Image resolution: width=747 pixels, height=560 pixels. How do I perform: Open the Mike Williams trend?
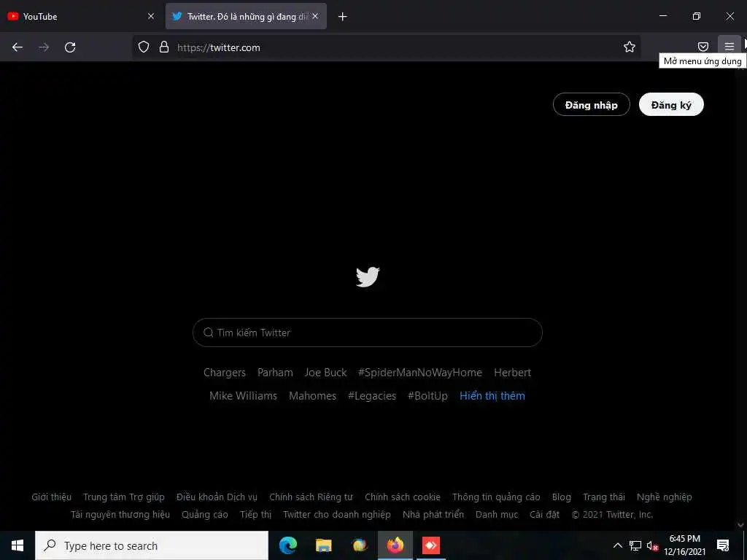(243, 396)
